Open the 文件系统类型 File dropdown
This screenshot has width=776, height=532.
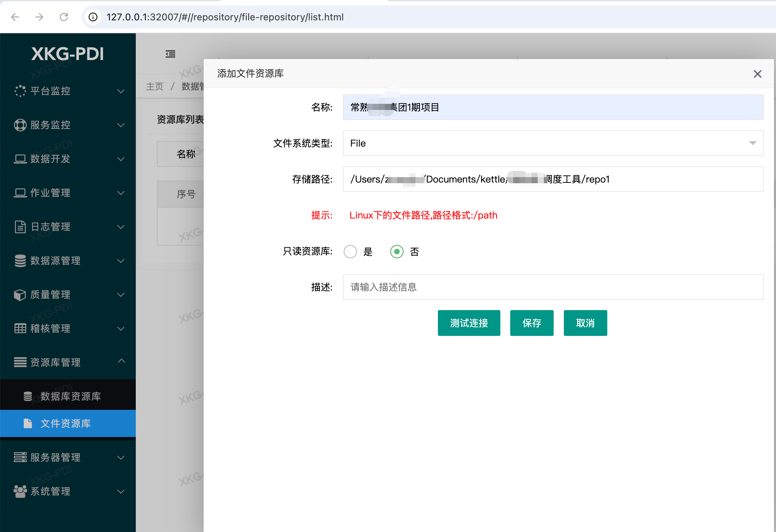[754, 143]
